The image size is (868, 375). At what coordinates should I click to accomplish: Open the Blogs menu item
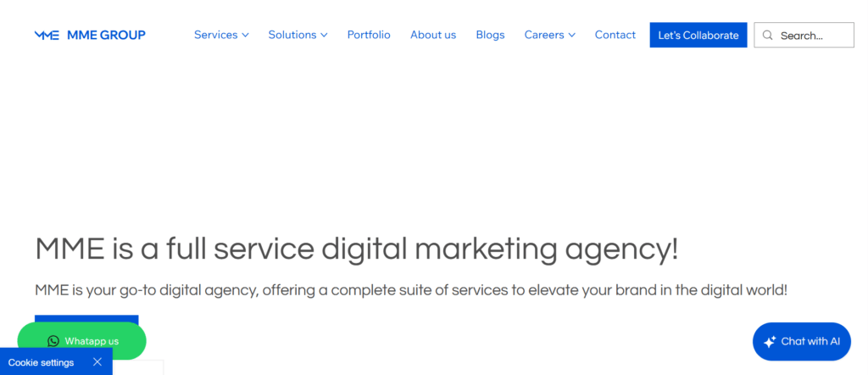(x=490, y=35)
